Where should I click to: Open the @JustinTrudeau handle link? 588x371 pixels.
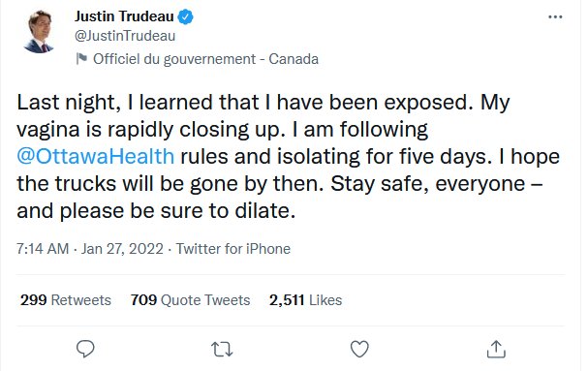(x=125, y=36)
